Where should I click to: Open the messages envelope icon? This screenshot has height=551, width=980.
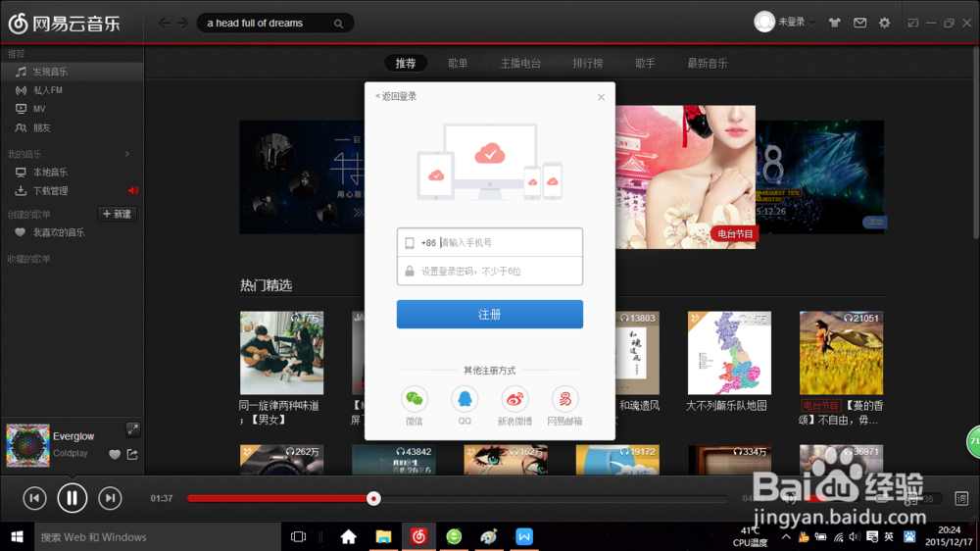860,23
